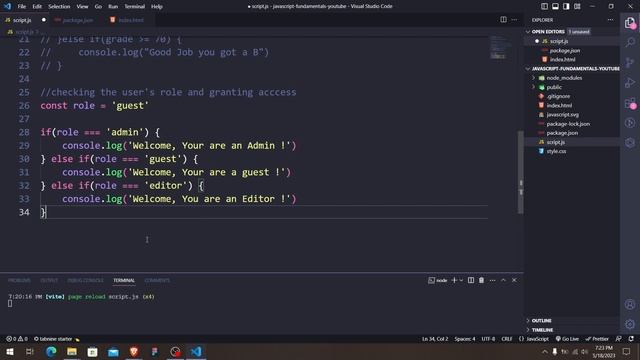Open the Manage gear icon
Screen dimensions: 640x360
[630, 324]
